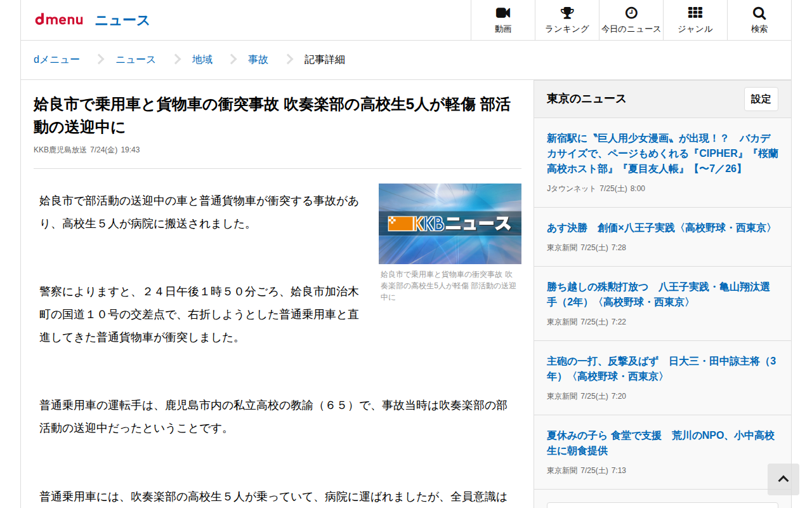Screen dimensions: 812x508
Task: Go to 事故 breadcrumb link
Action: (x=258, y=60)
